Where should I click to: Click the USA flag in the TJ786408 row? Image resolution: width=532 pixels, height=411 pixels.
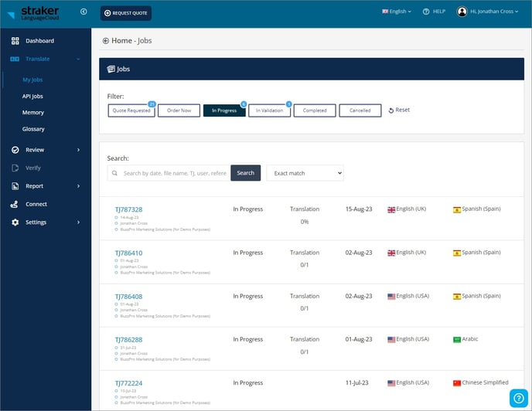pyautogui.click(x=391, y=297)
